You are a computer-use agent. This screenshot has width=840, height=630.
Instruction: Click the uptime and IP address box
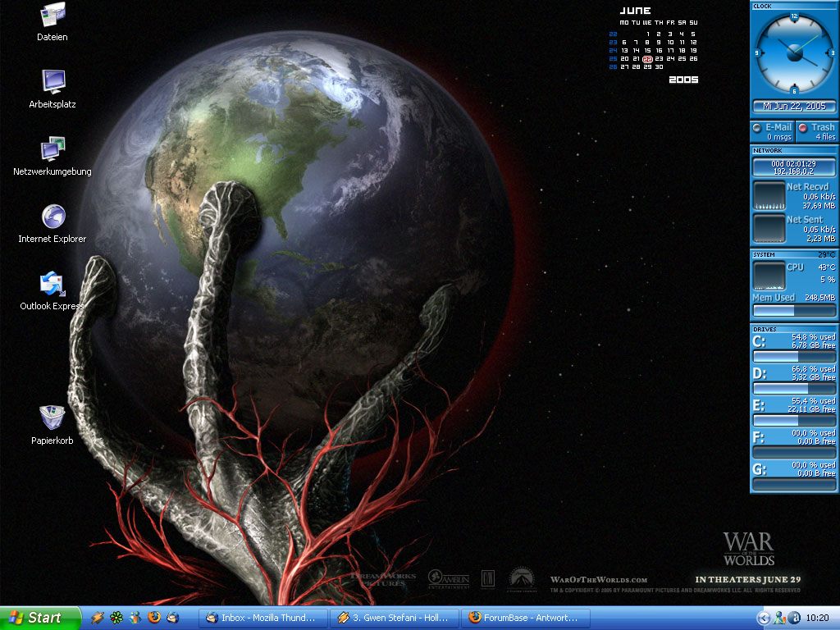pyautogui.click(x=794, y=167)
